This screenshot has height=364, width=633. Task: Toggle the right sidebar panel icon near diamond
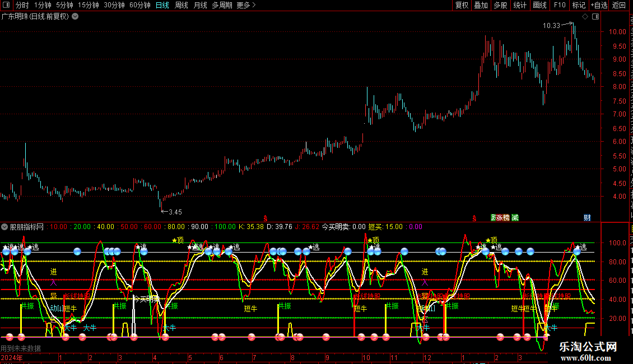[595, 17]
